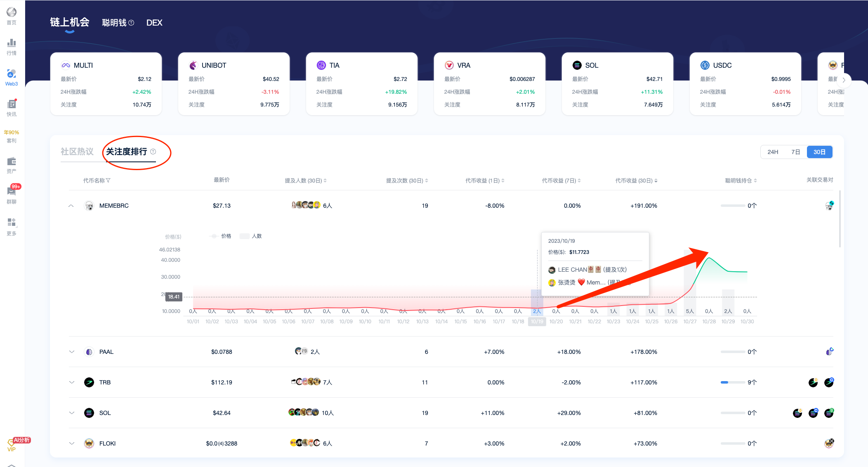This screenshot has width=868, height=467.
Task: Open MEMEBRC related trading pair icon
Action: coord(829,206)
